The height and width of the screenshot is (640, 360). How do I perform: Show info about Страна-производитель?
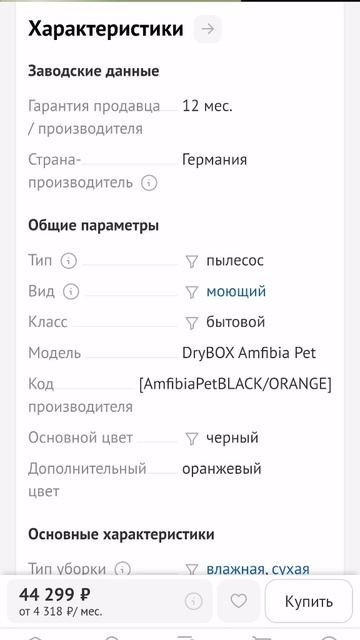pyautogui.click(x=149, y=182)
